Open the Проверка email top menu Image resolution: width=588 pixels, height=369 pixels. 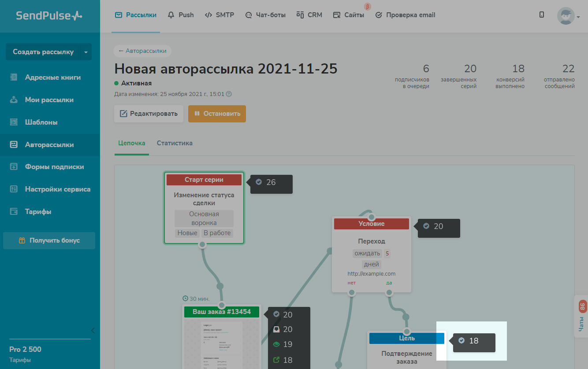(x=405, y=15)
